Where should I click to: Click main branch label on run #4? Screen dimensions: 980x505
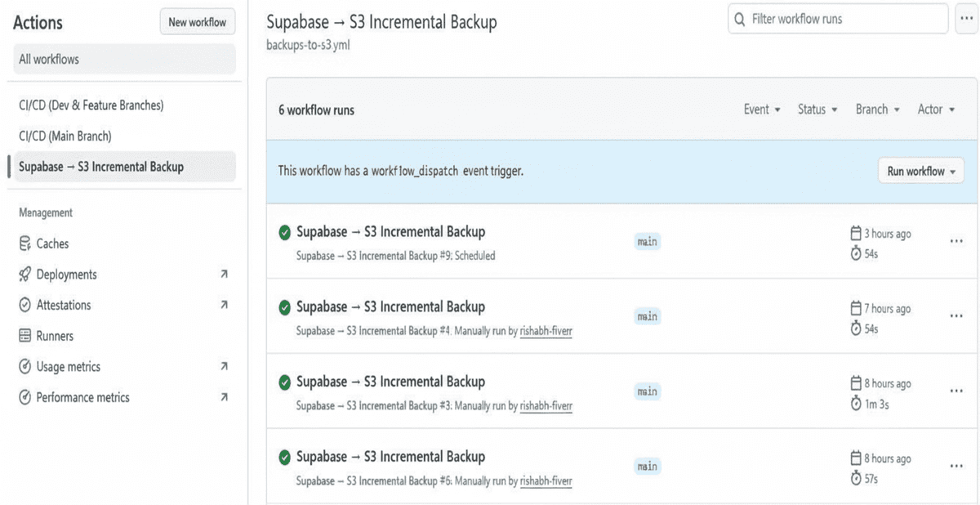[x=647, y=316]
